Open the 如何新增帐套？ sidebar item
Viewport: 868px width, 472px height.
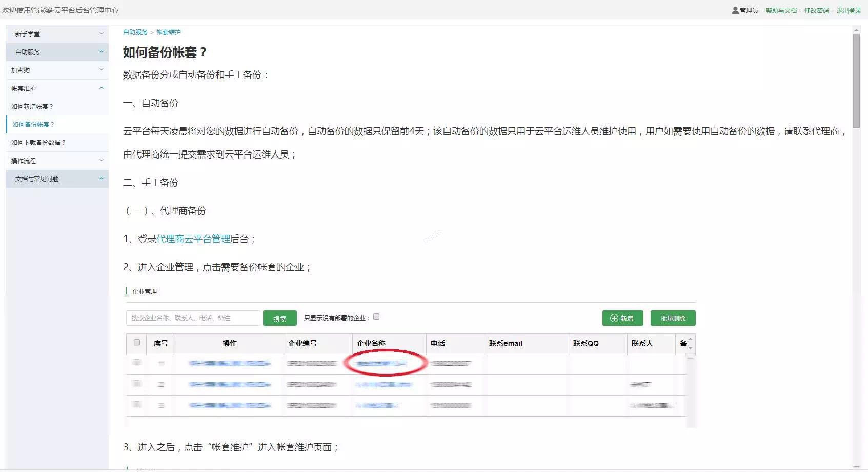tap(32, 106)
